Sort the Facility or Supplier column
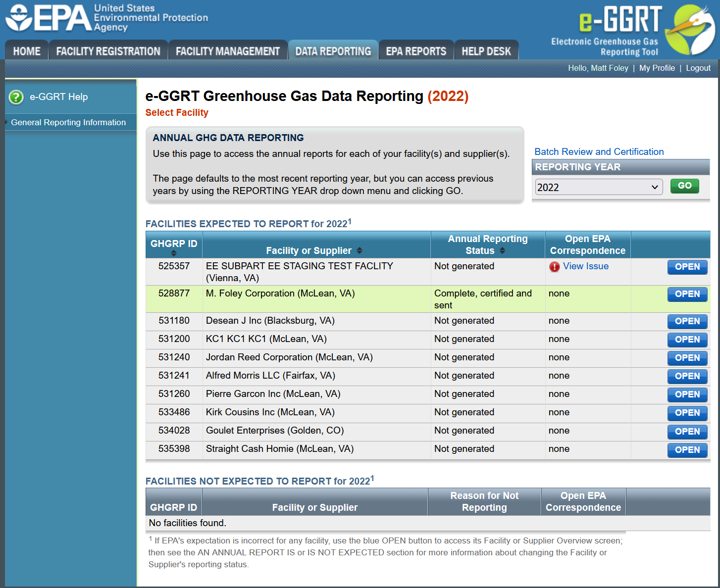The height and width of the screenshot is (588, 720). tap(360, 250)
